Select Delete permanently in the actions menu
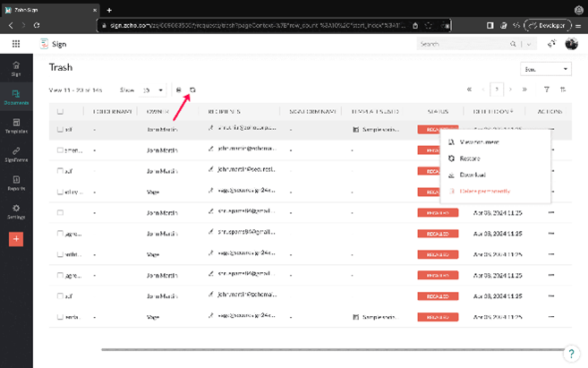 [487, 192]
